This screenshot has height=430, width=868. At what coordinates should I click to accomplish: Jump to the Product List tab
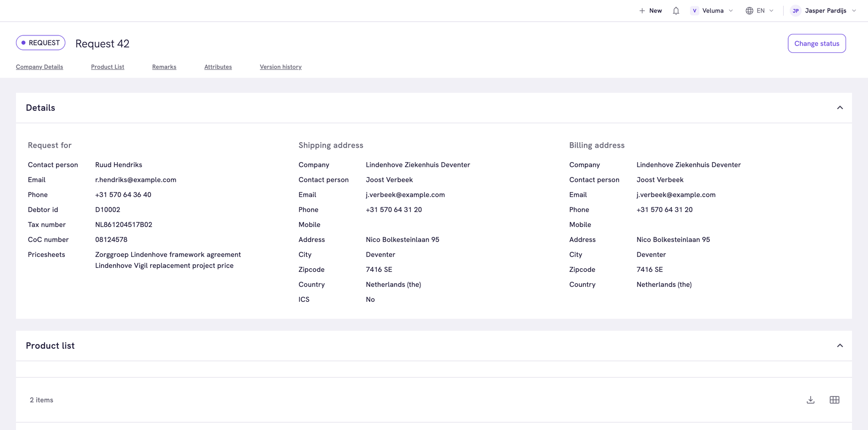[x=108, y=67]
